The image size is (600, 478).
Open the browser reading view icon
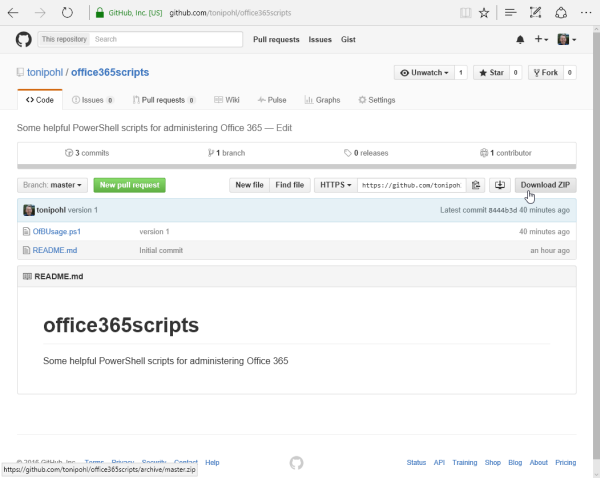click(x=465, y=13)
